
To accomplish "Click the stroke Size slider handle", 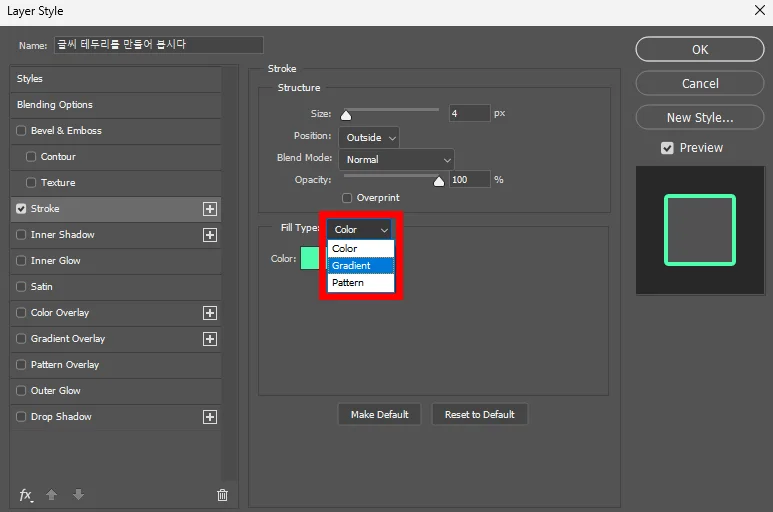I will coord(346,115).
